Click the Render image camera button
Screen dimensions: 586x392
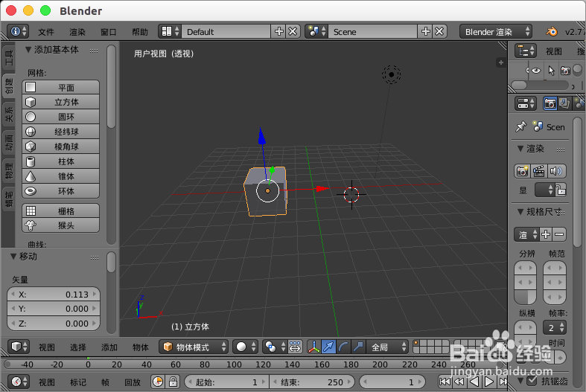522,171
